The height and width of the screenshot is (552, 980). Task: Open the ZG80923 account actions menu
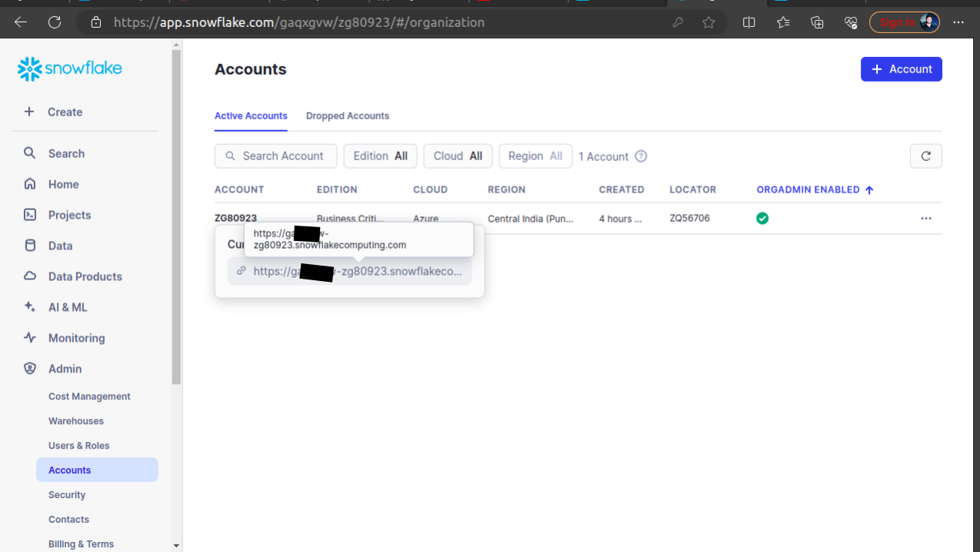(926, 219)
